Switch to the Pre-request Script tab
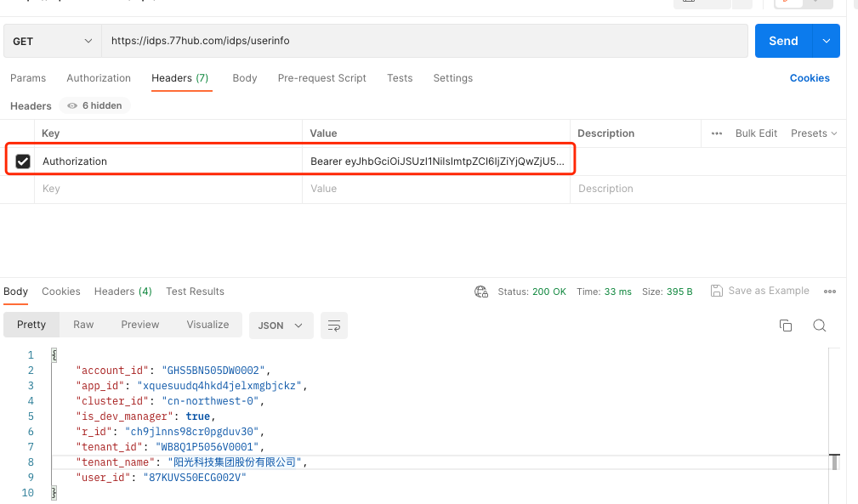Viewport: 858px width, 504px height. [x=321, y=78]
